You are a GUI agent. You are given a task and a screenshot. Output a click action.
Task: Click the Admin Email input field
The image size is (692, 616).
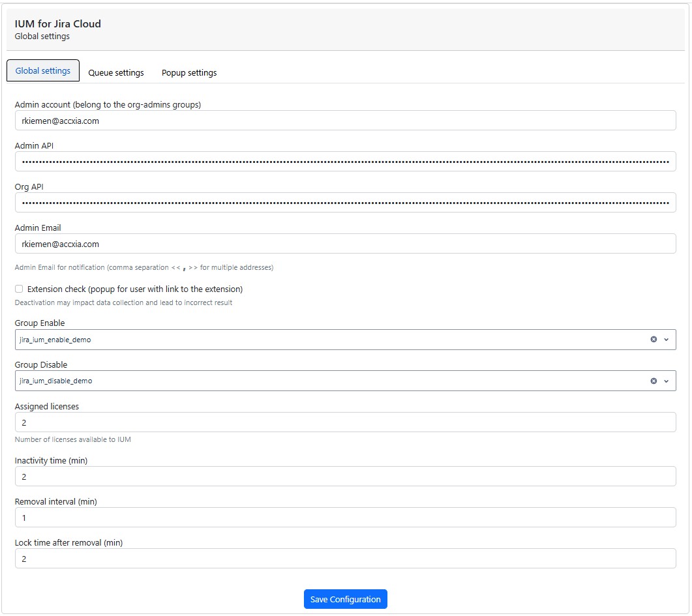(345, 244)
